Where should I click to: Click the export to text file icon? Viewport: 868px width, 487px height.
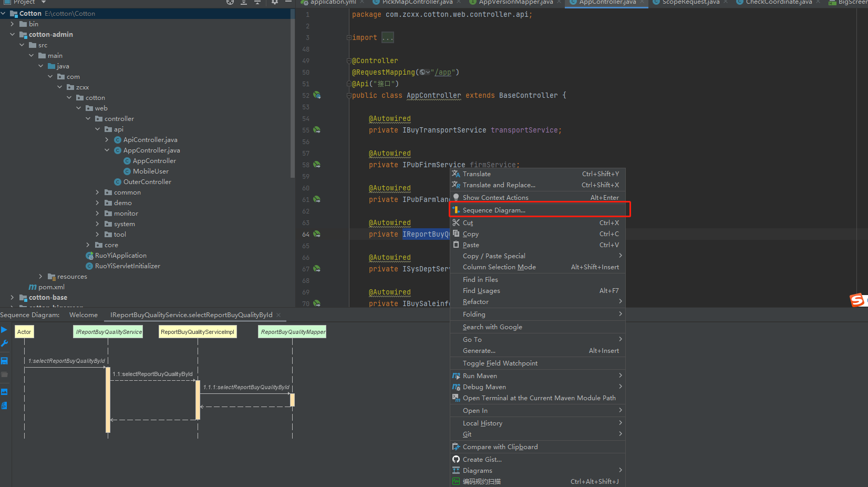pyautogui.click(x=4, y=405)
